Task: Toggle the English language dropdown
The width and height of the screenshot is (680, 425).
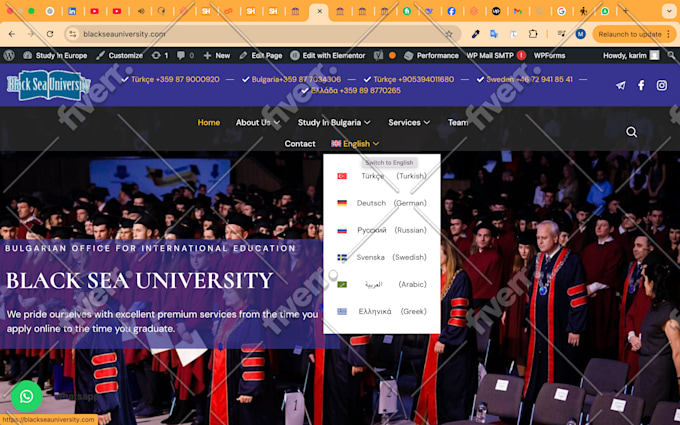Action: pyautogui.click(x=355, y=144)
